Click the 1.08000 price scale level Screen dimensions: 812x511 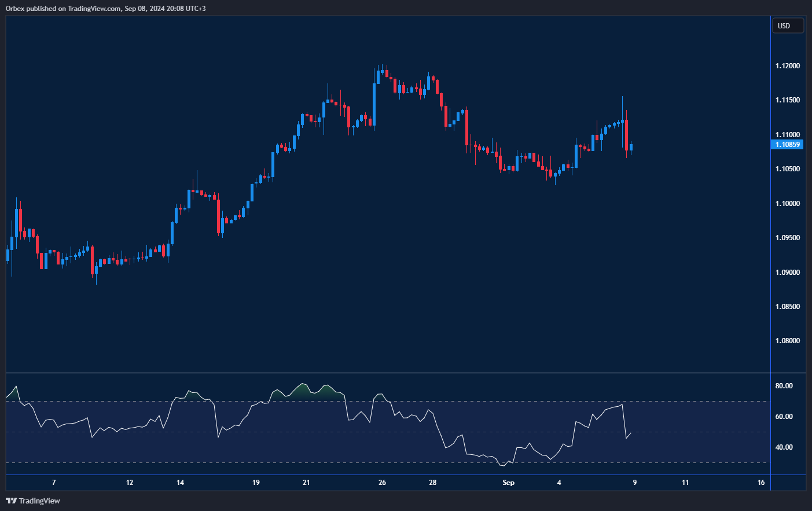[787, 341]
